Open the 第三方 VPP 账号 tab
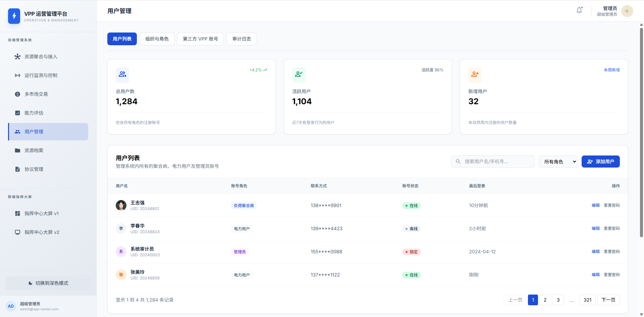 tap(200, 39)
